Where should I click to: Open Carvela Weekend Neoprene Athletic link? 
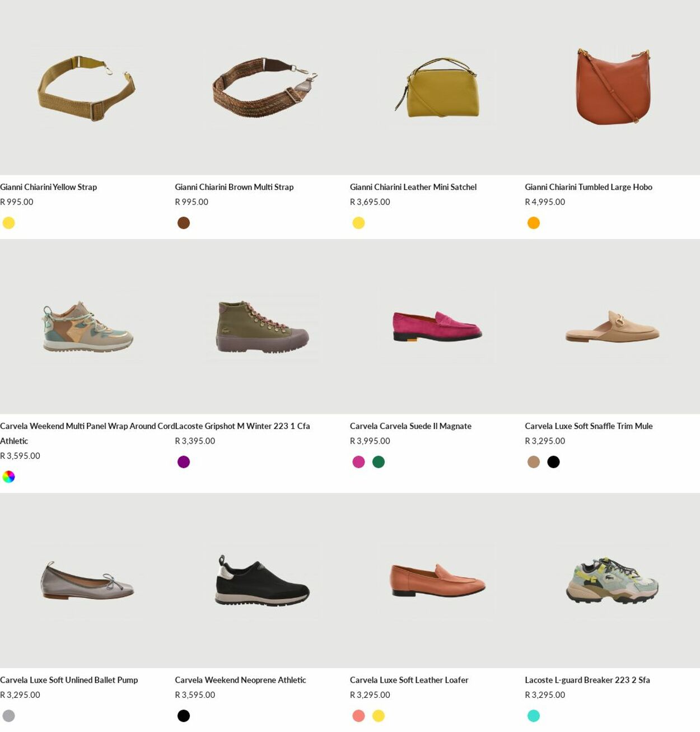[240, 680]
